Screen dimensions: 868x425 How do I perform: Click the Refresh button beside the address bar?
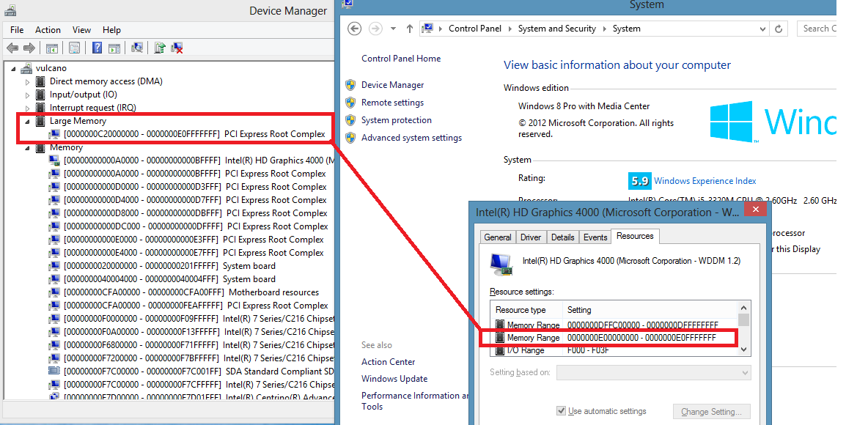pos(779,29)
